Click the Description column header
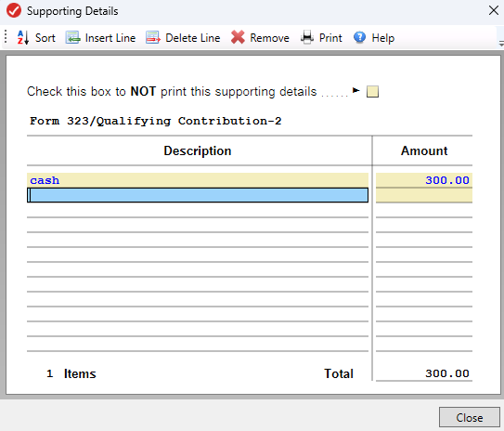The height and width of the screenshot is (431, 504). 198,150
